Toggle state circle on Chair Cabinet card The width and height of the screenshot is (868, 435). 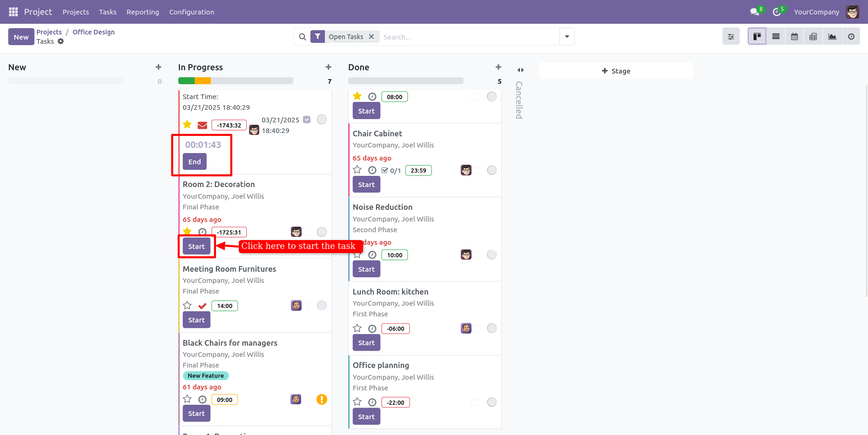click(491, 170)
